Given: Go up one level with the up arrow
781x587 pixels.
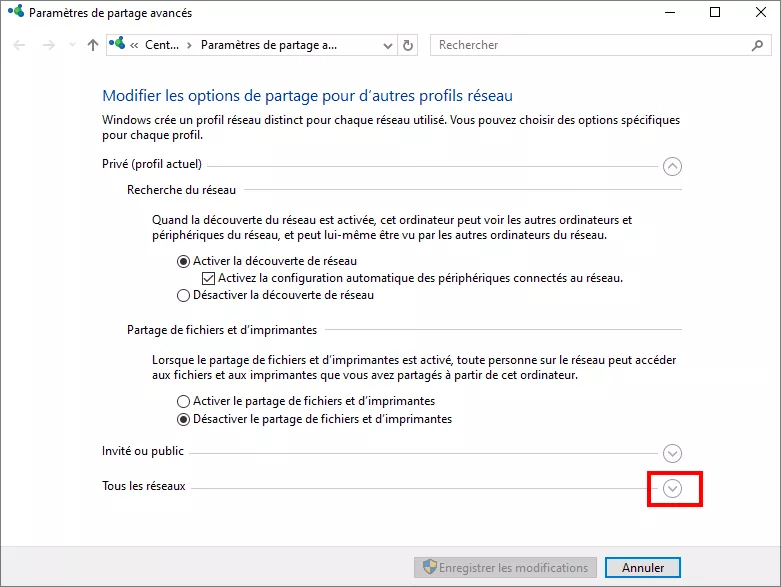Looking at the screenshot, I should (x=93, y=45).
